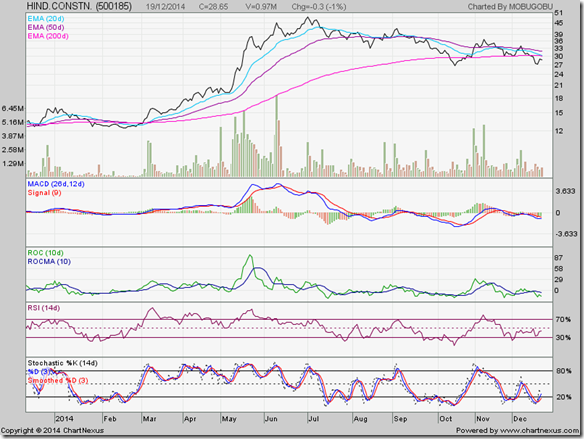Click the RSI 70% level label
Screen dimensions: 584x439
tap(563, 319)
